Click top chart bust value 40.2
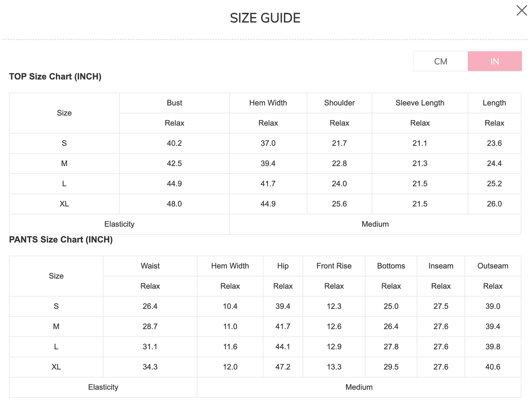The image size is (532, 402). coord(174,143)
